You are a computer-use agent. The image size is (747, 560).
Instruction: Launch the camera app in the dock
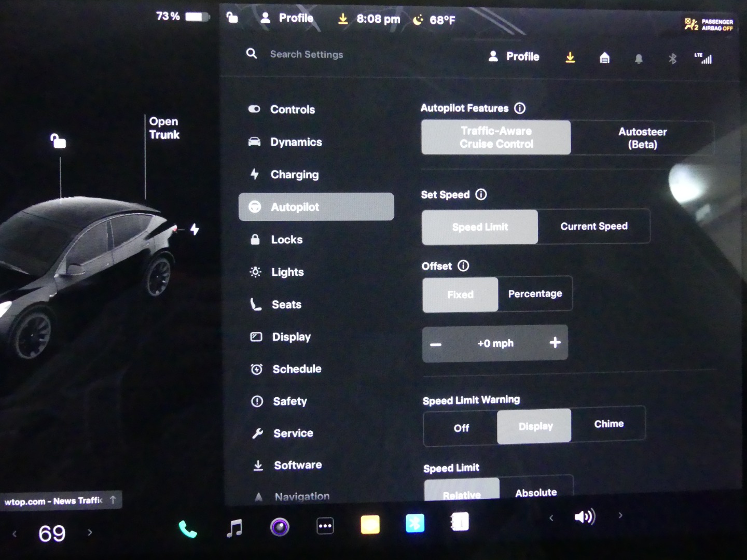pos(280,527)
